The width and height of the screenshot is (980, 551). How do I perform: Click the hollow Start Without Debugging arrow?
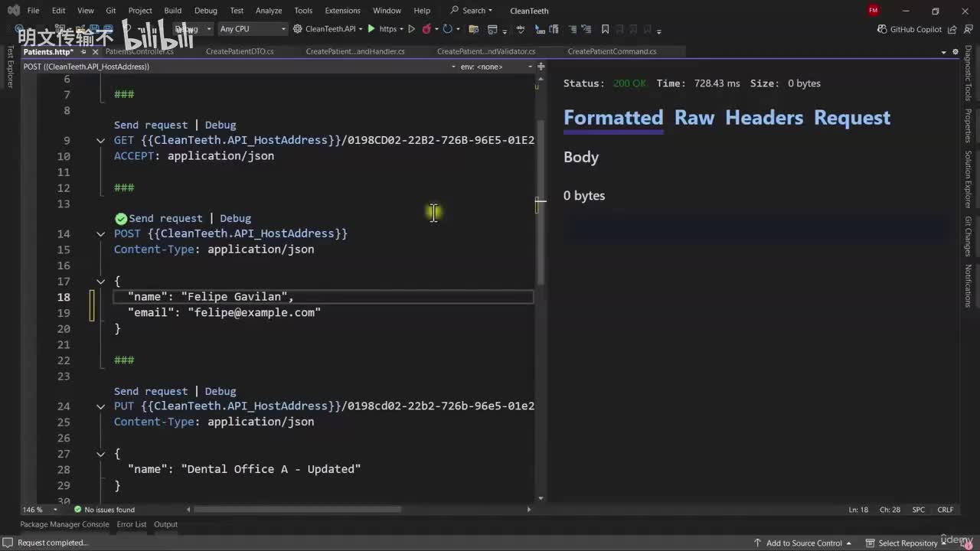coord(411,29)
